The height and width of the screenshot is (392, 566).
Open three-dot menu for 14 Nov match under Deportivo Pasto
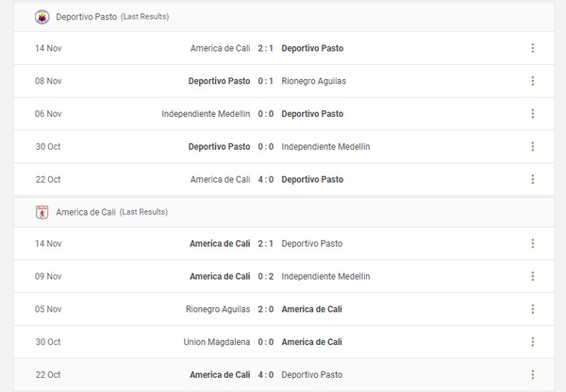[533, 48]
